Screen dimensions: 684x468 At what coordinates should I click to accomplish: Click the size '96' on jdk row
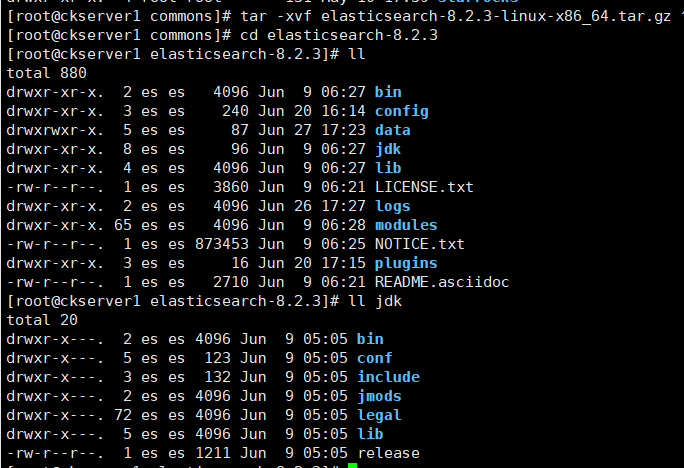point(239,149)
